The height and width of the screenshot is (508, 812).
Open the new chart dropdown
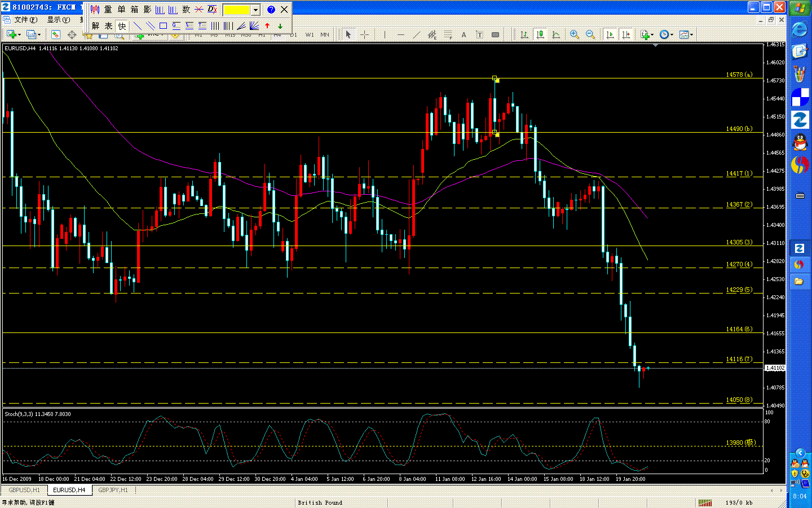tap(14, 34)
